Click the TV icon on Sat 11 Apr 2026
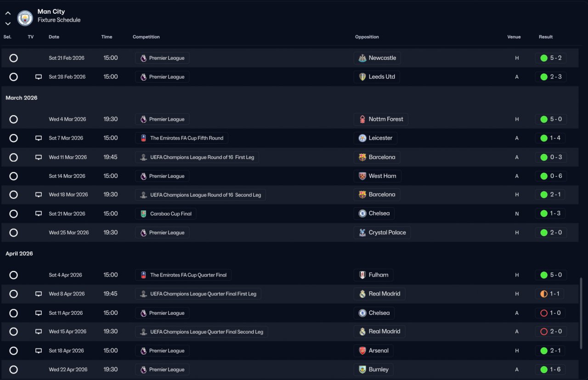The width and height of the screenshot is (588, 380). 39,313
